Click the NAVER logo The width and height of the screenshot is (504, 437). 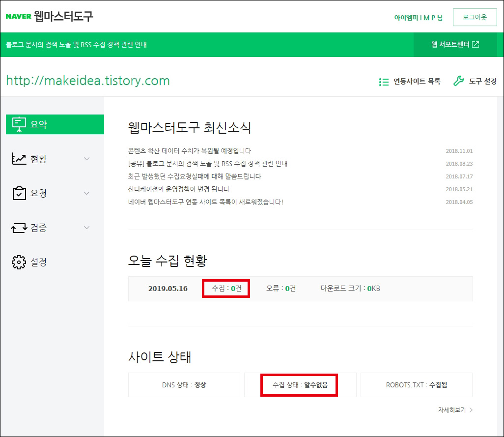tap(18, 16)
